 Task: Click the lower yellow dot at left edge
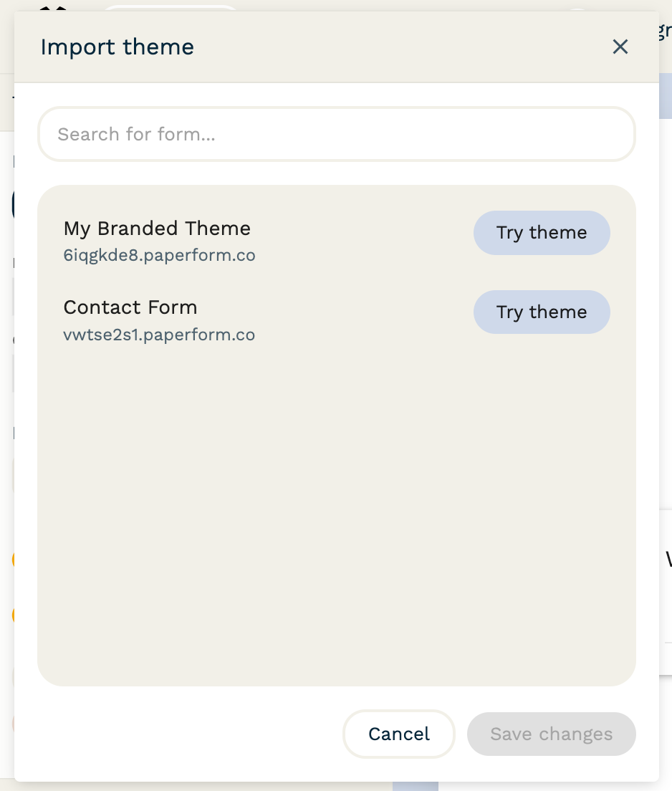pyautogui.click(x=14, y=615)
